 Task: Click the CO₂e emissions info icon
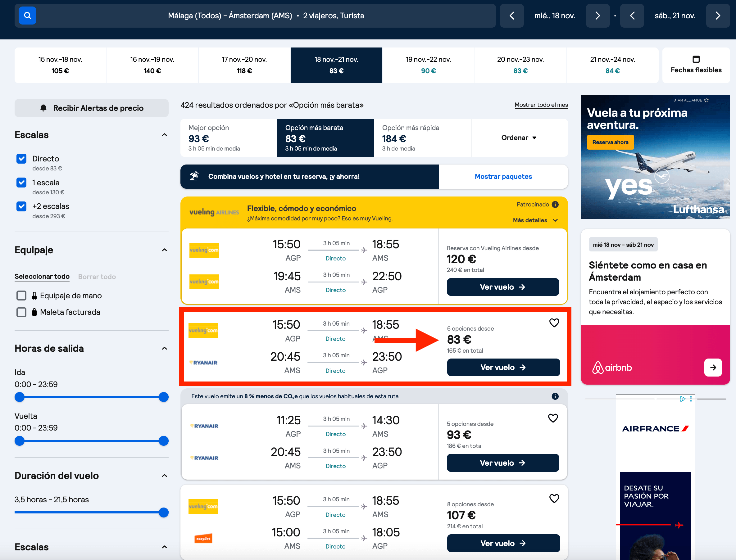(555, 396)
